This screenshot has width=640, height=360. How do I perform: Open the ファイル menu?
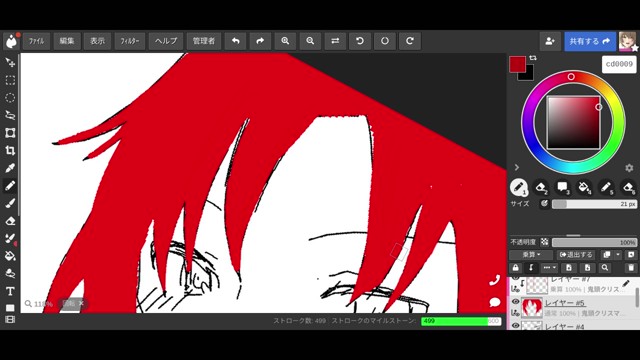[x=36, y=41]
